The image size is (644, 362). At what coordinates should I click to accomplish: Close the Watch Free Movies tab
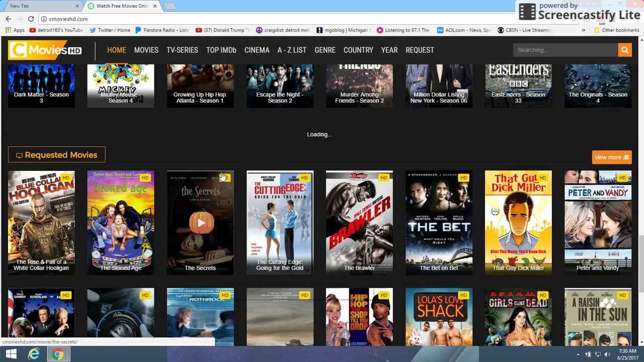pos(154,6)
